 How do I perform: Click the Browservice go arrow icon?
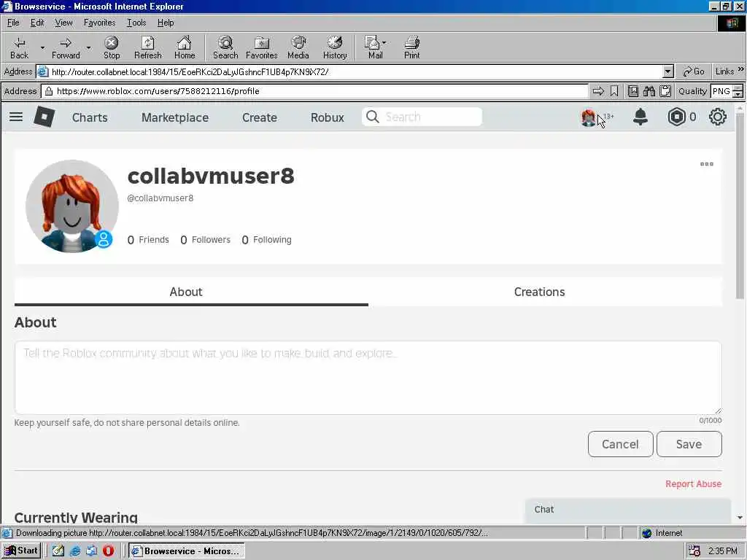pos(598,91)
